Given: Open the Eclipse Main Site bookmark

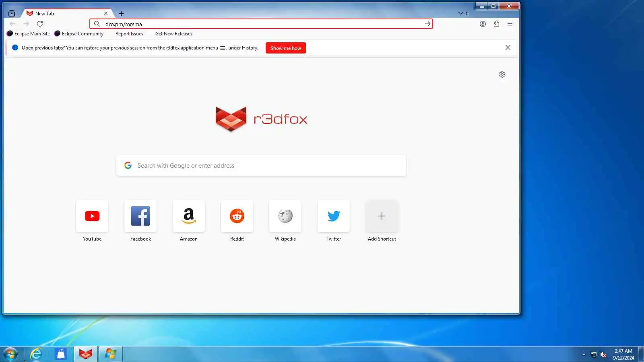Looking at the screenshot, I should click(x=29, y=34).
